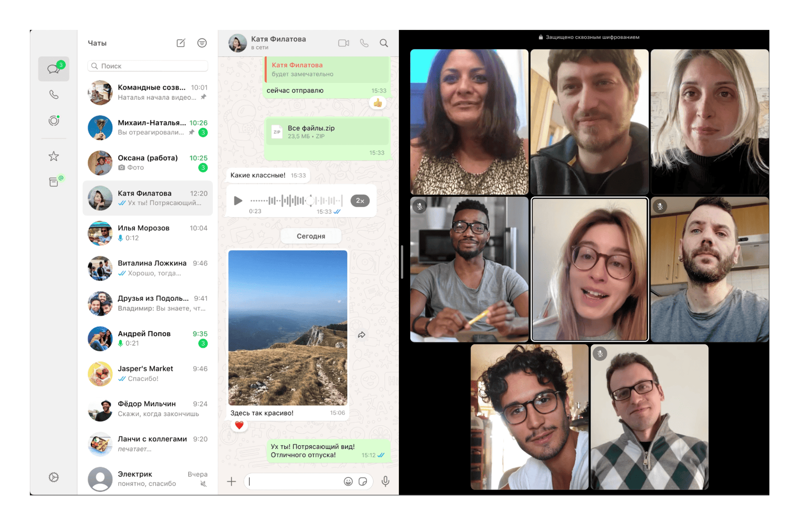Open the Status ring icon in sidebar
Image resolution: width=803 pixels, height=532 pixels.
(x=54, y=121)
